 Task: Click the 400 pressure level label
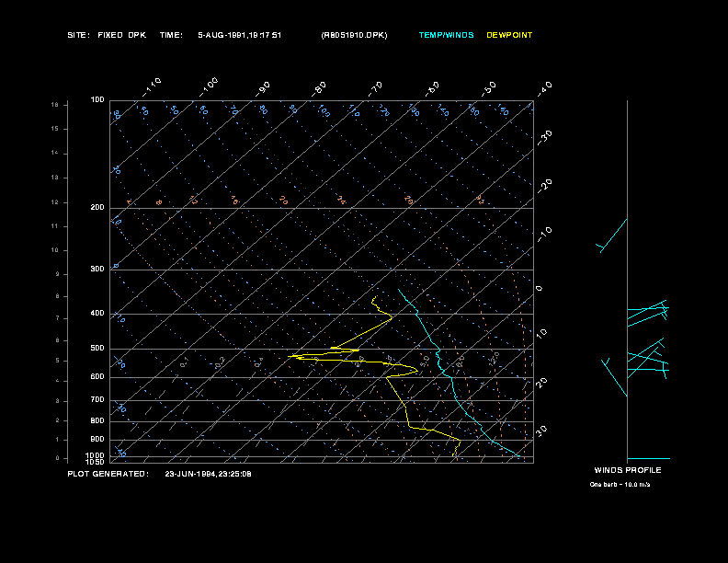click(x=97, y=313)
